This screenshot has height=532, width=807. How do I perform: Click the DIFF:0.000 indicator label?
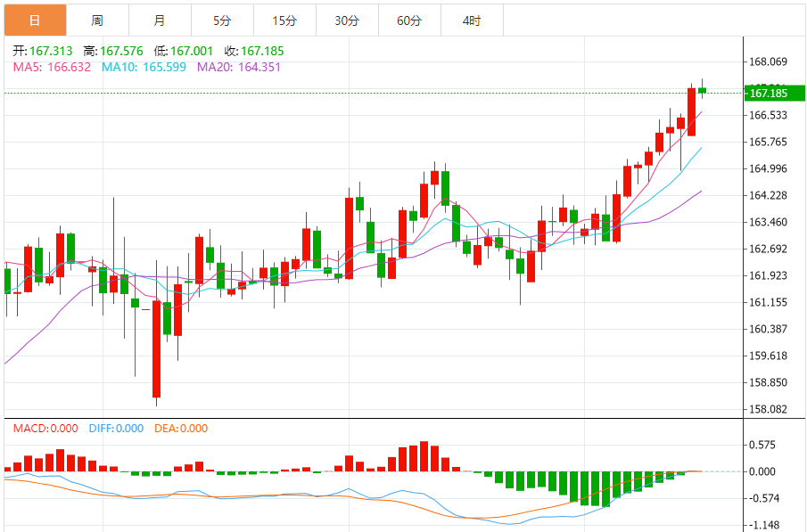coord(116,428)
